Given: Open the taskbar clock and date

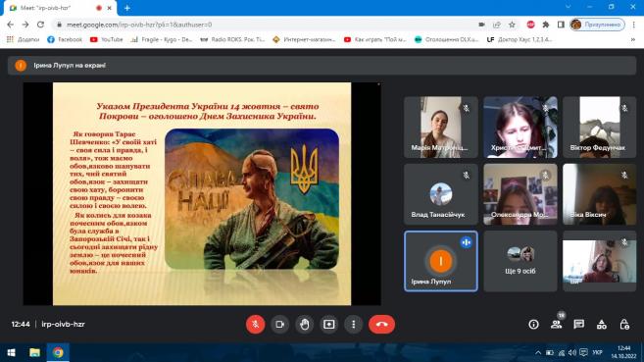Looking at the screenshot, I should click(x=623, y=352).
